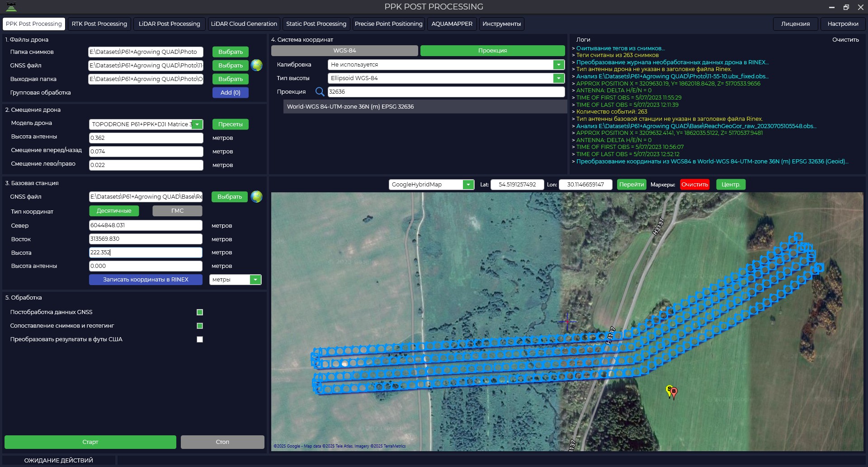Click the drone app logo icon
This screenshot has width=868, height=467.
[11, 6]
